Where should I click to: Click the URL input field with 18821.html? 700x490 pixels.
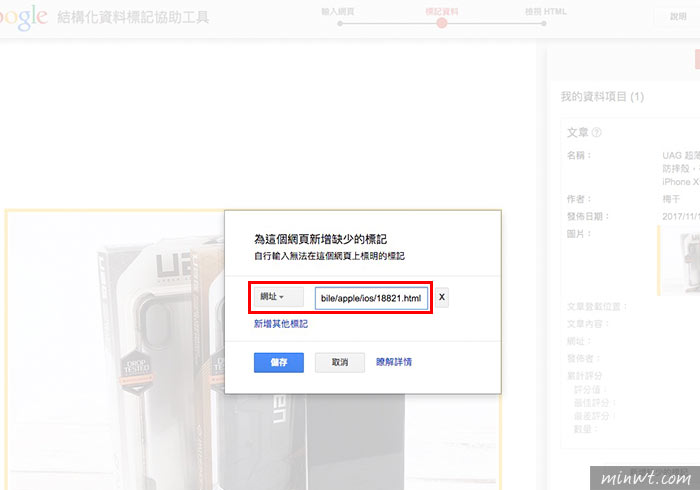click(x=371, y=298)
